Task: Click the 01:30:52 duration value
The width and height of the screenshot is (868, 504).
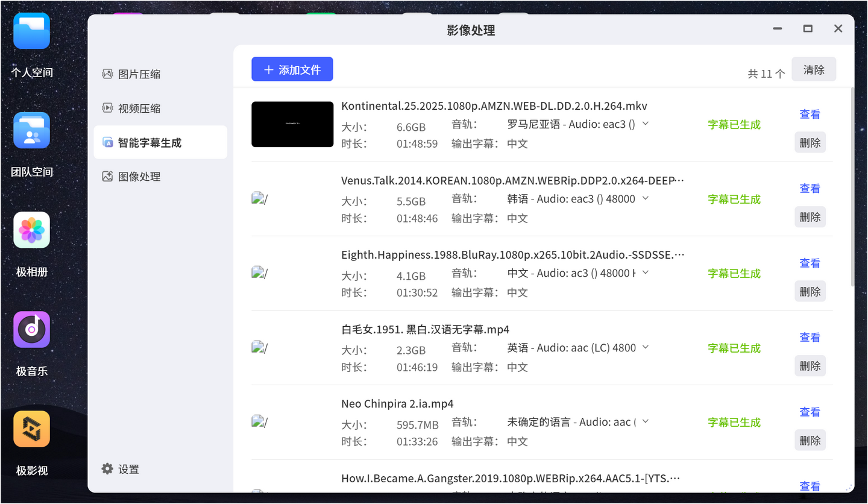Action: coord(417,292)
